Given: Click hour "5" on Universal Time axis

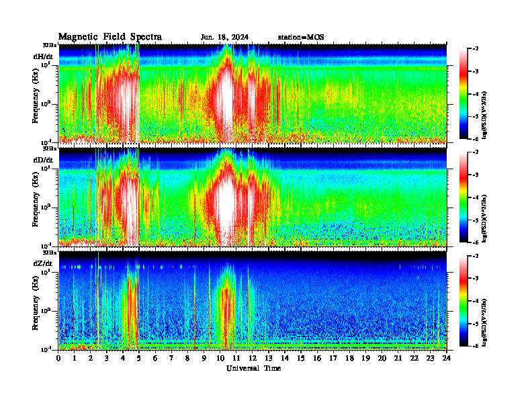Looking at the screenshot, I should point(139,359).
